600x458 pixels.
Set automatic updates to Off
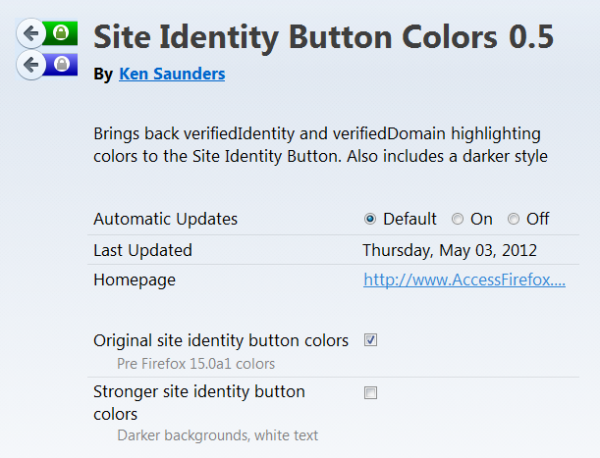[513, 219]
